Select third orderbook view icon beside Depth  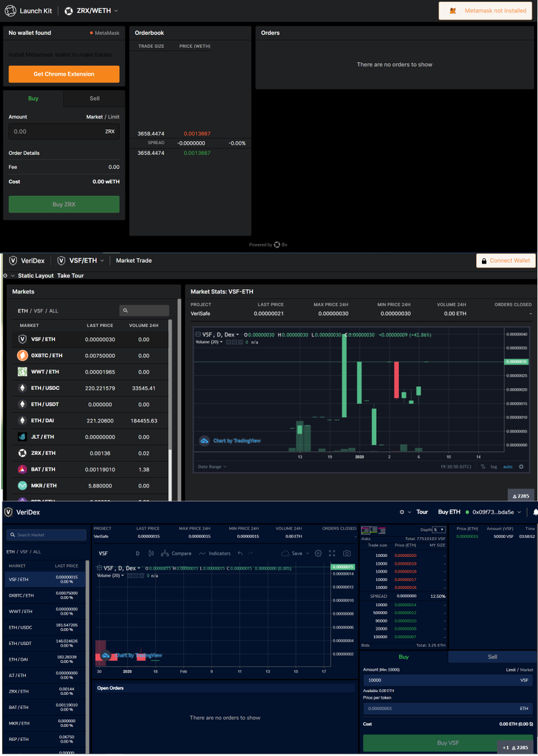[x=382, y=530]
